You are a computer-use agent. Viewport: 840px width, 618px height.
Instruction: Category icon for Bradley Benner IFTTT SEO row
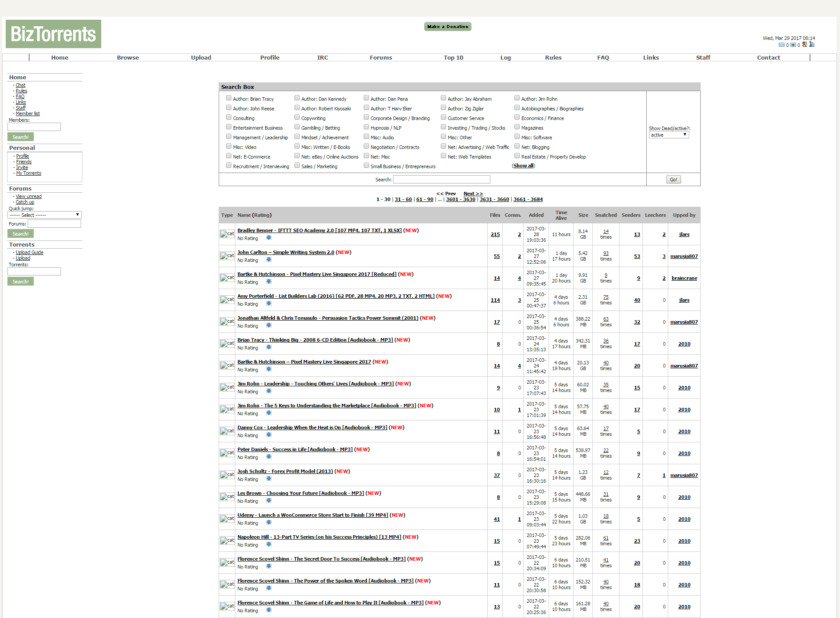pyautogui.click(x=227, y=234)
